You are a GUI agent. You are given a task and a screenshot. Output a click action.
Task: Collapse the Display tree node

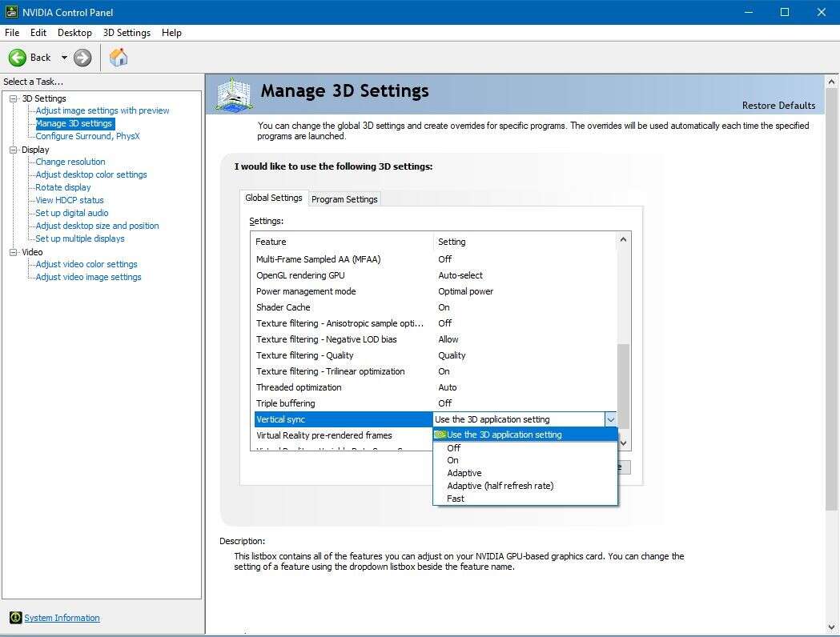click(x=14, y=150)
